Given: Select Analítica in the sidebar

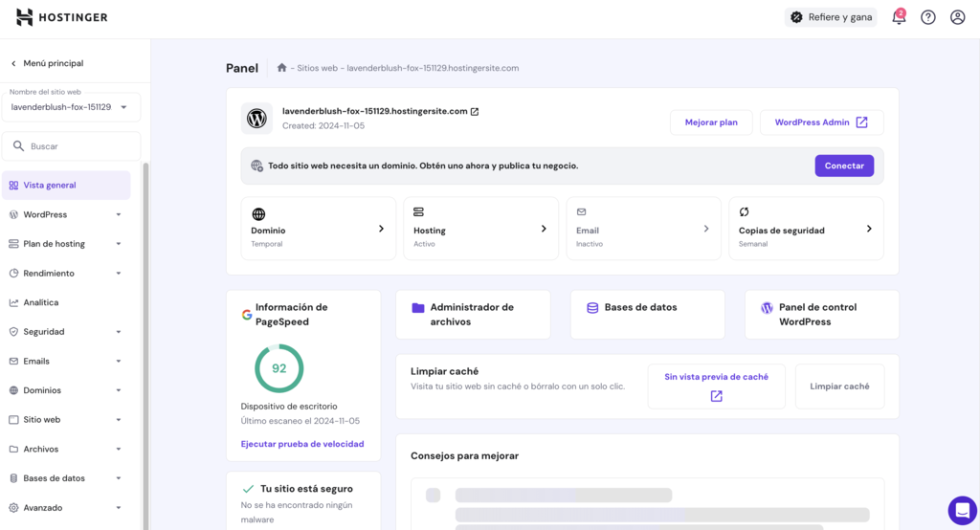Looking at the screenshot, I should point(41,302).
